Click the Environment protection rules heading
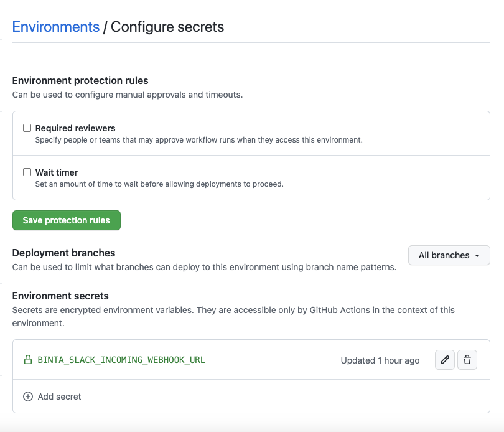Viewport: 504px width, 432px height. pyautogui.click(x=80, y=80)
